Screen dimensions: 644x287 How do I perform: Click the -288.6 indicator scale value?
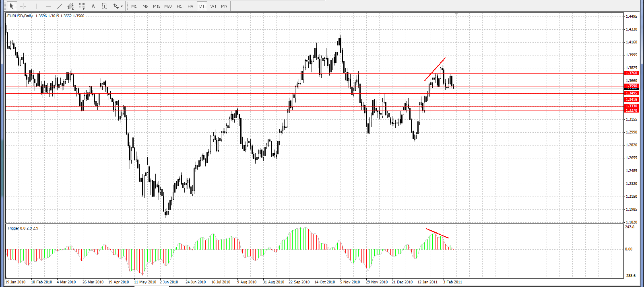(x=630, y=276)
